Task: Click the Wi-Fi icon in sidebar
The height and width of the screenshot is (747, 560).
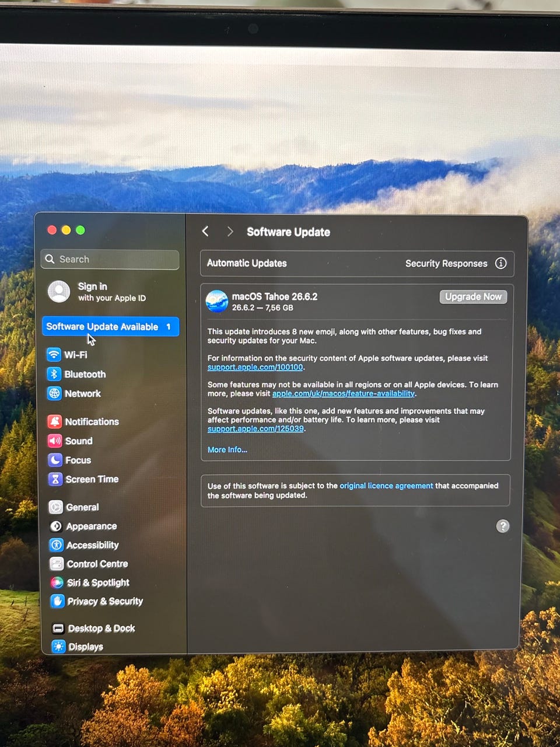Action: 54,355
